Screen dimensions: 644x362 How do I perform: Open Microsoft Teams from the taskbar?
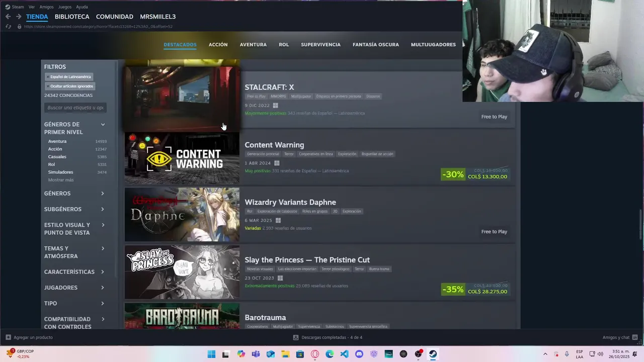[256, 354]
